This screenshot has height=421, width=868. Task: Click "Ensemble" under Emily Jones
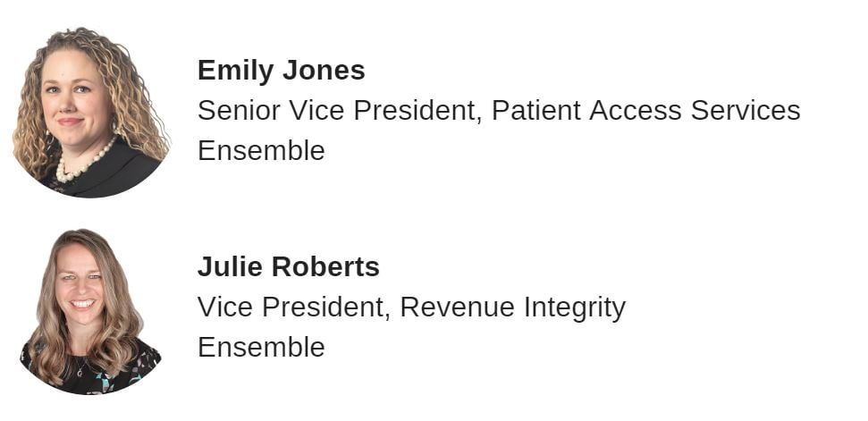click(x=261, y=150)
